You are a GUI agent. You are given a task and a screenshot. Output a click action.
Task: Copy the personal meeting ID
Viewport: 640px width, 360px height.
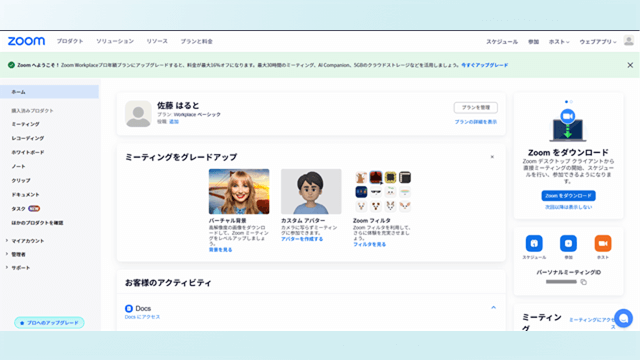(584, 282)
